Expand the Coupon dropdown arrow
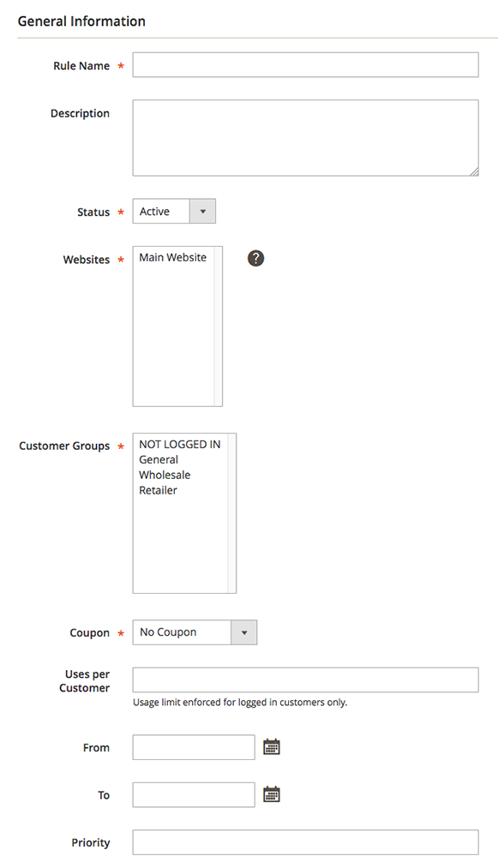This screenshot has width=498, height=868. (244, 632)
